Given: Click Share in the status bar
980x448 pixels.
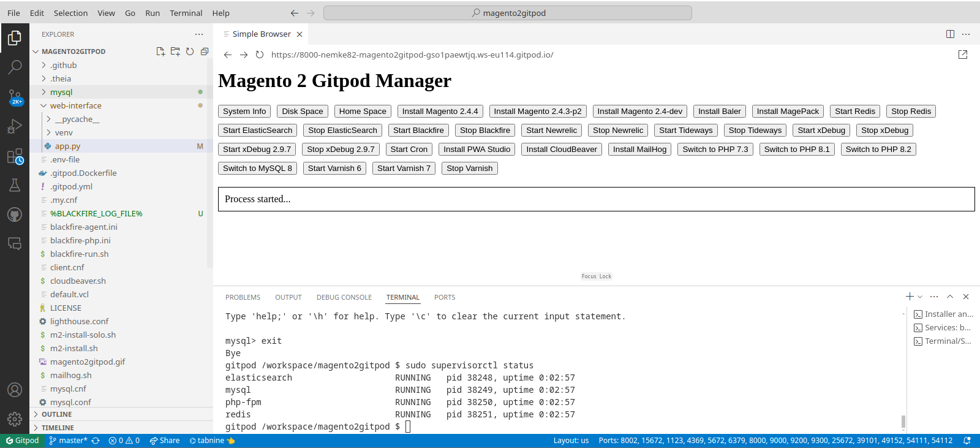Looking at the screenshot, I should [x=164, y=441].
